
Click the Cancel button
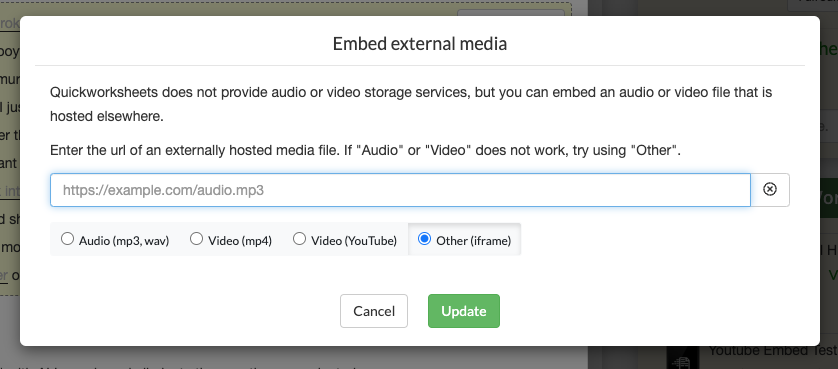tap(374, 311)
